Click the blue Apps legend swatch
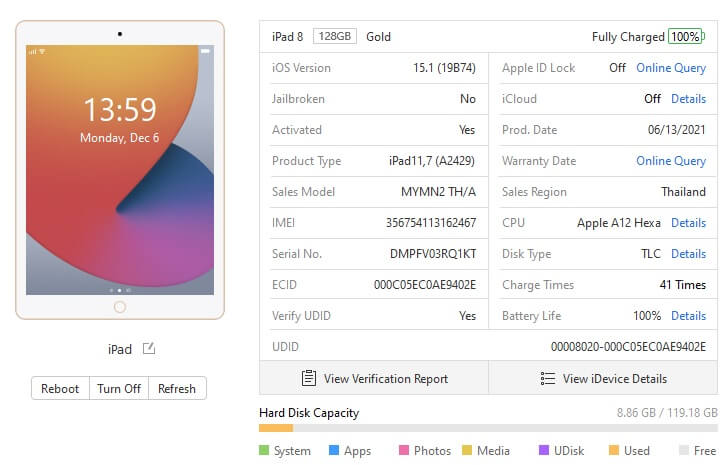This screenshot has height=465, width=725. coord(334,450)
